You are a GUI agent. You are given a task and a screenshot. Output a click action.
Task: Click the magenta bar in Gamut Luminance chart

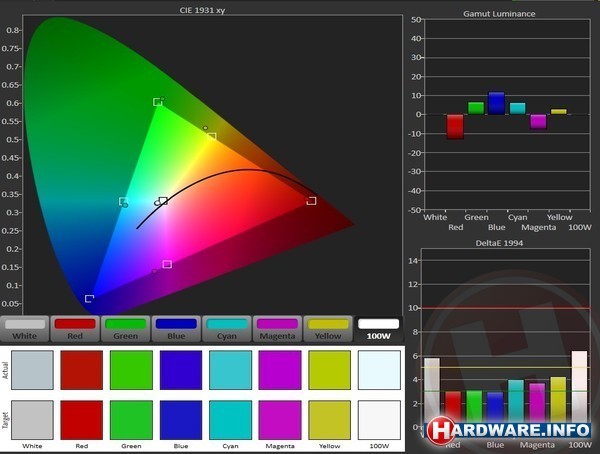pos(538,122)
